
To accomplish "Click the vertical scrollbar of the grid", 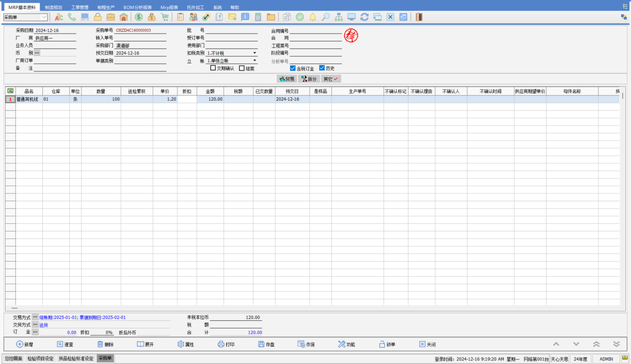I will point(622,182).
